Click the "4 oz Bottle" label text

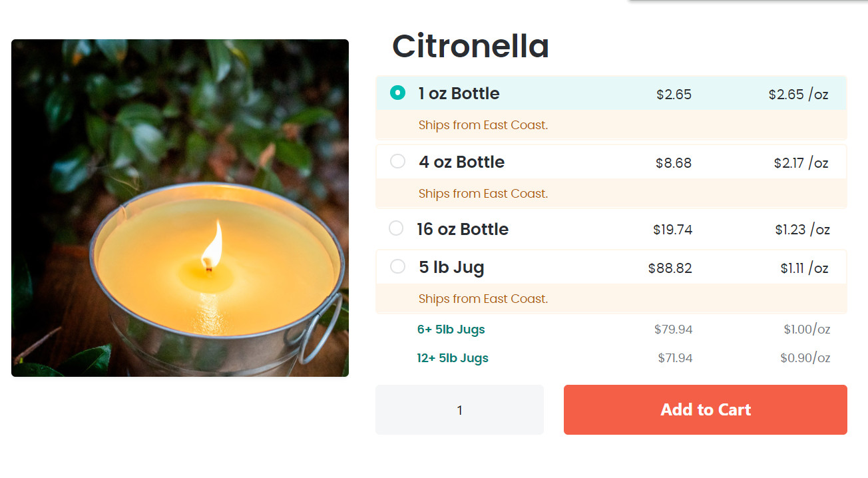461,162
